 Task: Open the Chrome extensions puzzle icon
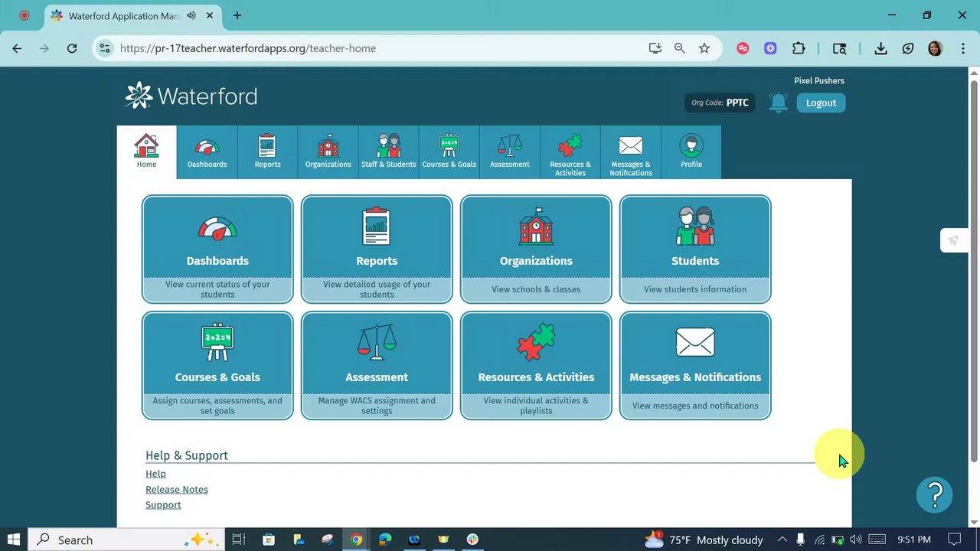(799, 48)
